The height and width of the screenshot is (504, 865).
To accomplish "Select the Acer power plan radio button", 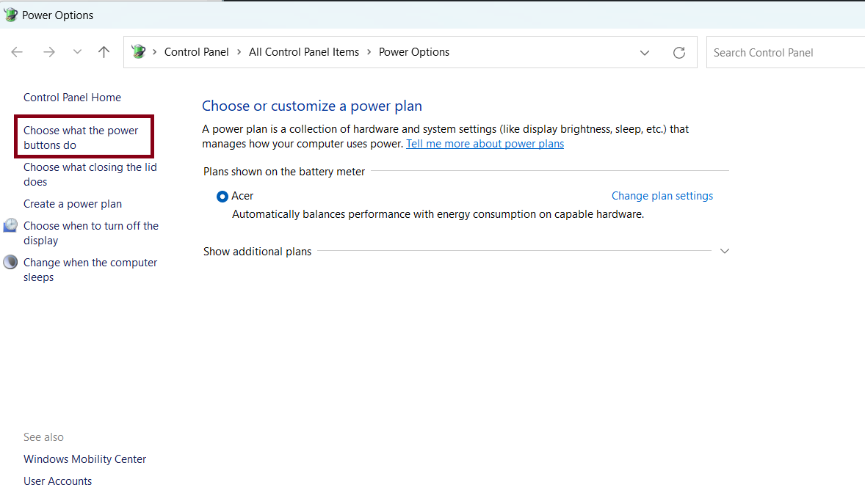I will (x=222, y=197).
